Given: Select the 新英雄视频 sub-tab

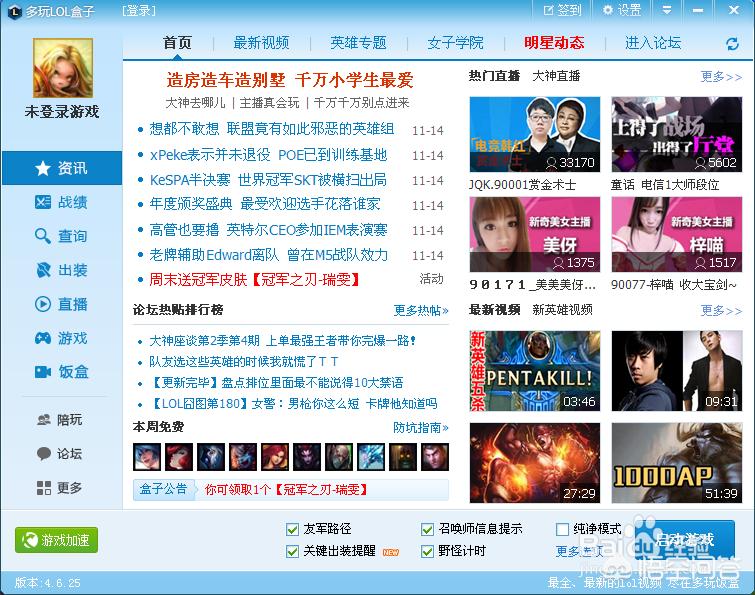Looking at the screenshot, I should pyautogui.click(x=562, y=310).
